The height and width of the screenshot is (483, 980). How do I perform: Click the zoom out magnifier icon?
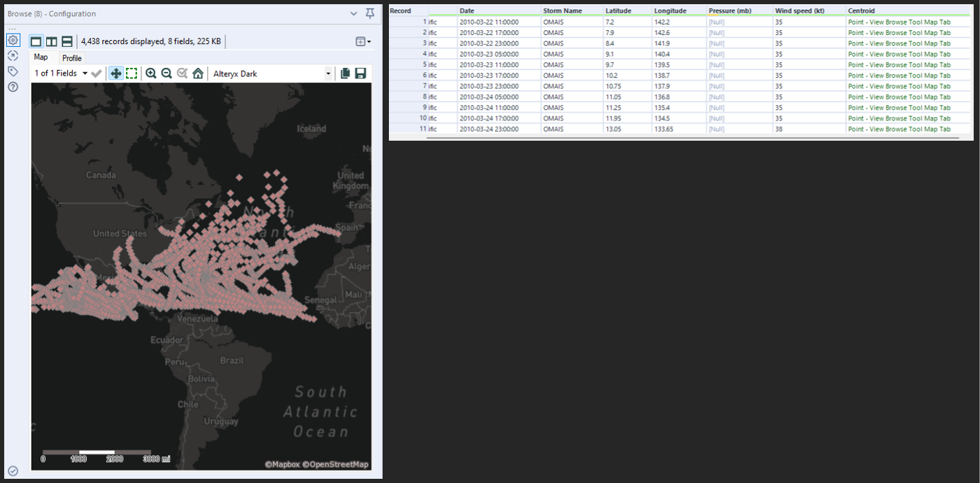[x=166, y=73]
